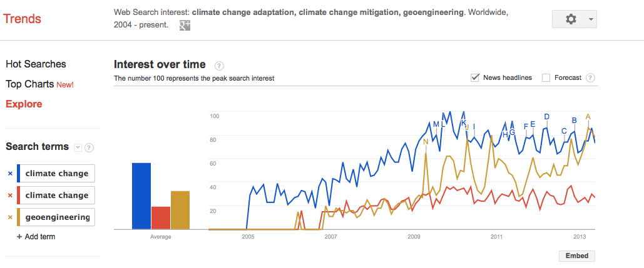644x268 pixels.
Task: Enable the Forecast checkbox
Action: [x=546, y=78]
